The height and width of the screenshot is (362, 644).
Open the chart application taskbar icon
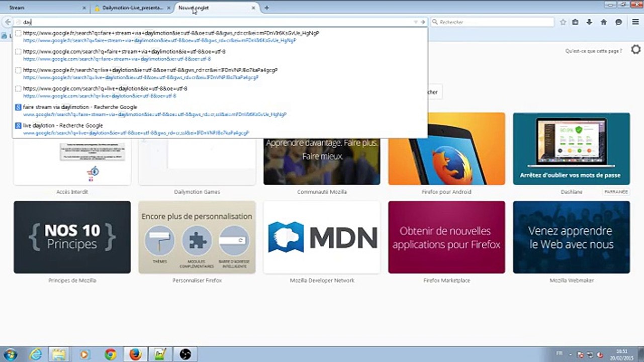(160, 354)
